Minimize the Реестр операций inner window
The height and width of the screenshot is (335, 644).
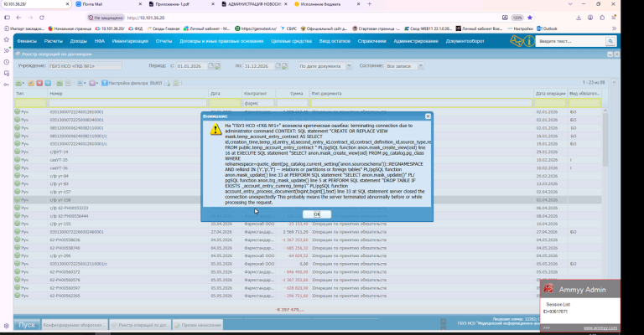(610, 54)
